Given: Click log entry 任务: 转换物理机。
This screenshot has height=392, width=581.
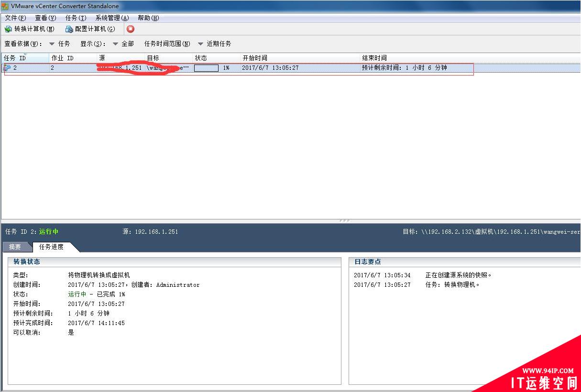Looking at the screenshot, I should tap(453, 285).
